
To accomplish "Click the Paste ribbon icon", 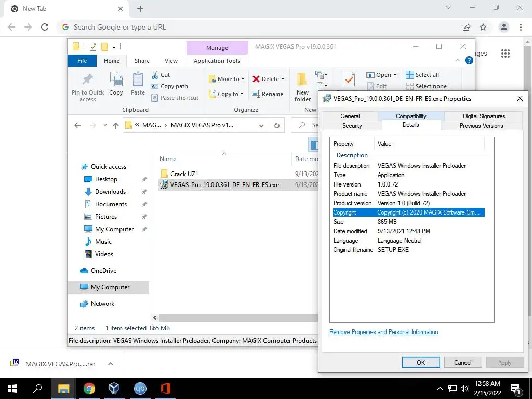I will [138, 79].
